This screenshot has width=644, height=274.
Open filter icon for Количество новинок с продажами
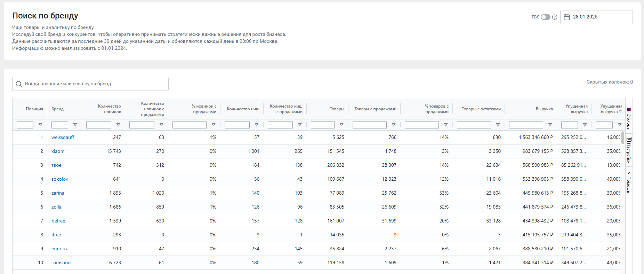(x=161, y=125)
